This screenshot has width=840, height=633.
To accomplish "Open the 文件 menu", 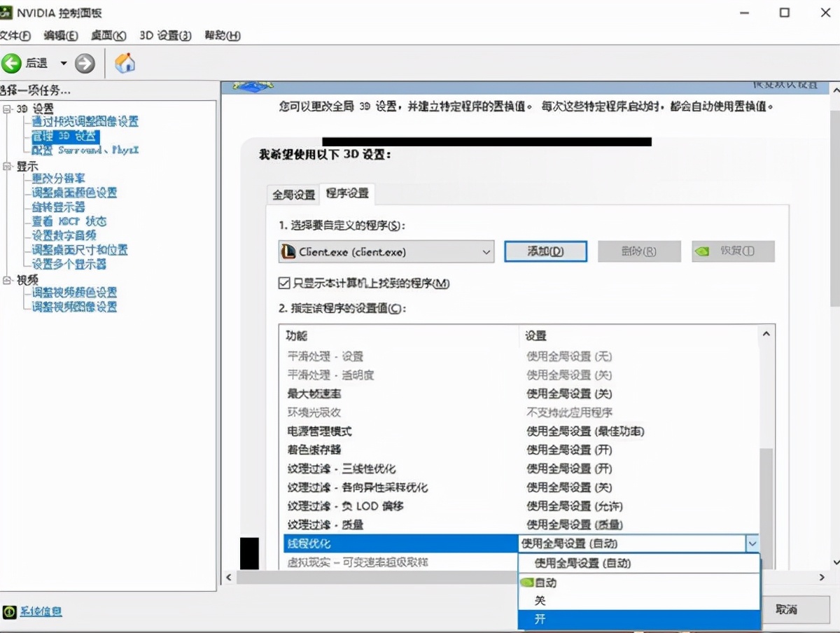I will coord(15,35).
